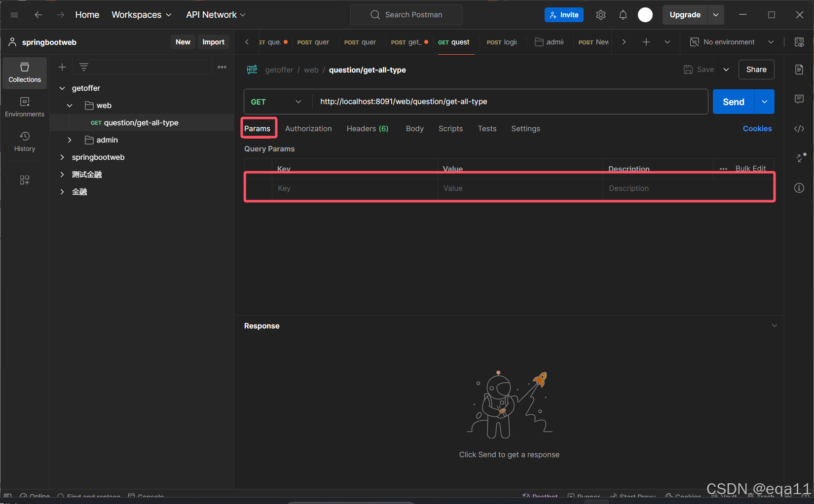Open the History sidebar panel
Image resolution: width=814 pixels, height=504 pixels.
point(25,142)
